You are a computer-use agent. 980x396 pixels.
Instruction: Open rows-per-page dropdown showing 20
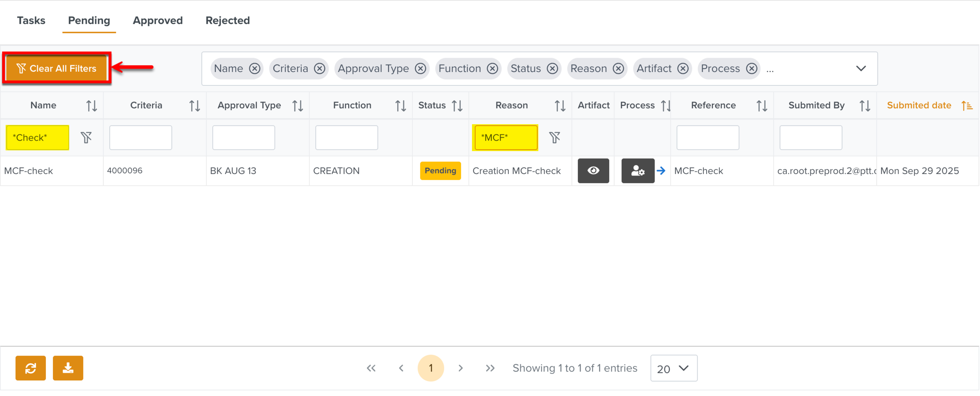tap(673, 368)
